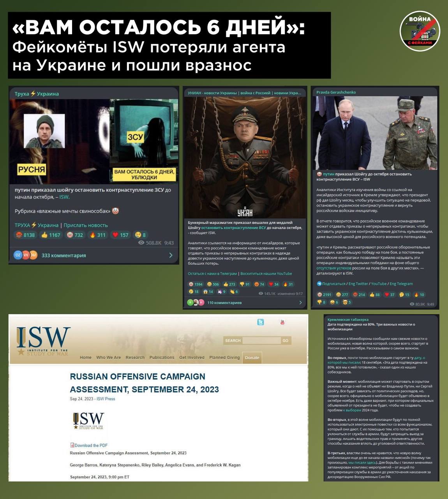Open the Twitter icon on the ISW site
The image size is (448, 499).
(261, 322)
